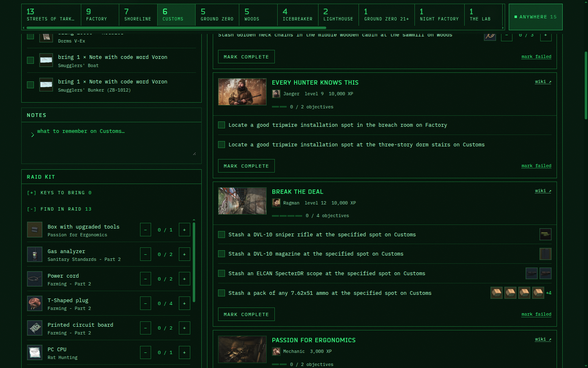This screenshot has height=368, width=588.
Task: Open the Every Hunter Knows This wiki link
Action: 543,82
